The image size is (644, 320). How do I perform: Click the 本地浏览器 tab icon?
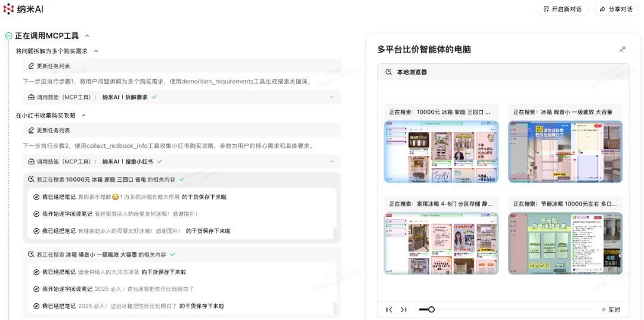click(x=389, y=72)
